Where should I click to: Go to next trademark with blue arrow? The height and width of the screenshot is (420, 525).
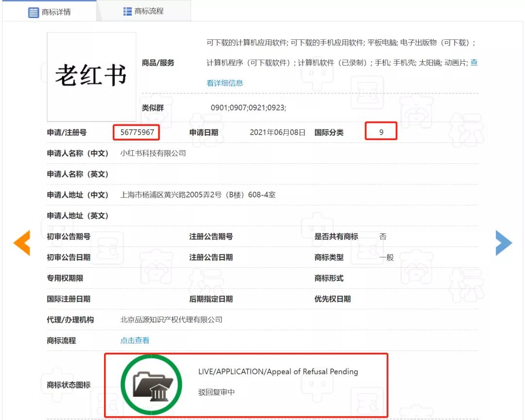point(504,243)
